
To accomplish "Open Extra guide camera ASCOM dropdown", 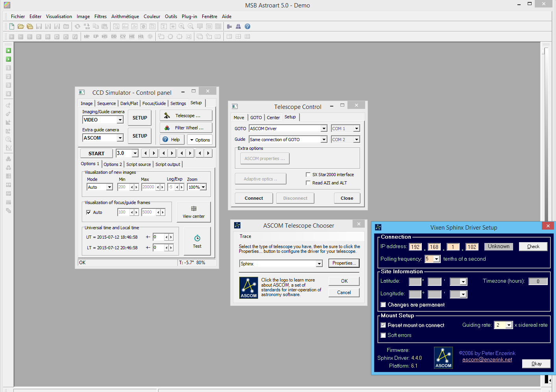I will [x=120, y=138].
